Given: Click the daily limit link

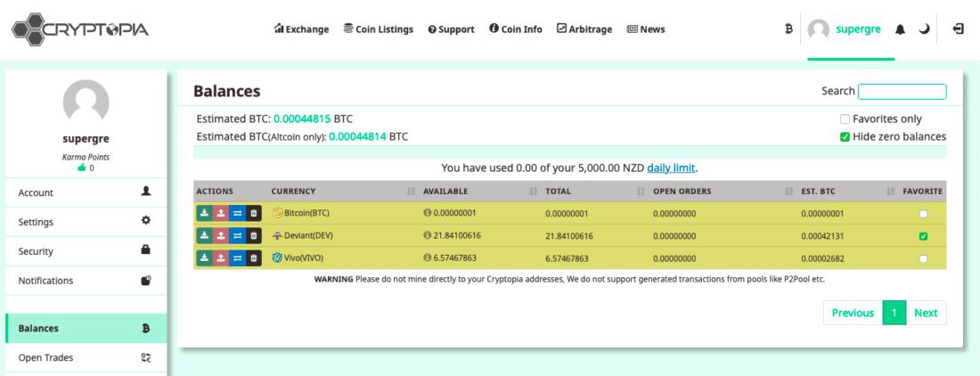Looking at the screenshot, I should [x=671, y=168].
